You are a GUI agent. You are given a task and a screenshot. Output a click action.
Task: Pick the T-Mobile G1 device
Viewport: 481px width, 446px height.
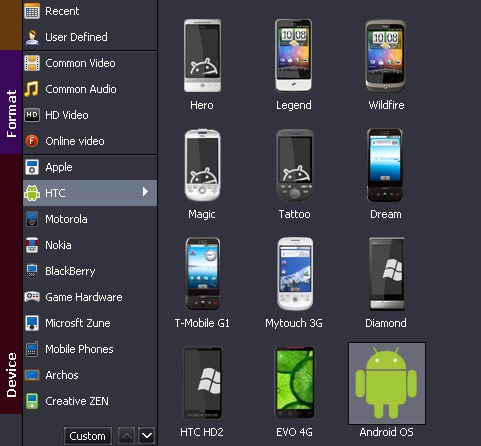click(x=203, y=273)
